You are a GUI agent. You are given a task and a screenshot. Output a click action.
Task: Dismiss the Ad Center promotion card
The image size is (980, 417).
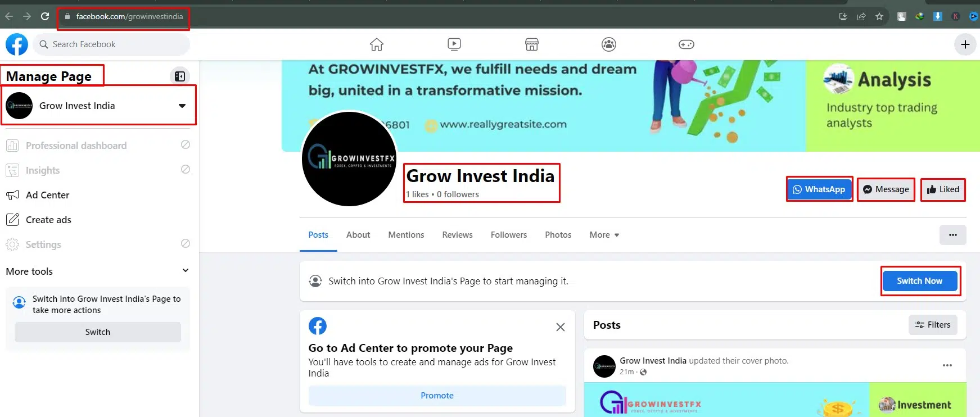tap(561, 327)
